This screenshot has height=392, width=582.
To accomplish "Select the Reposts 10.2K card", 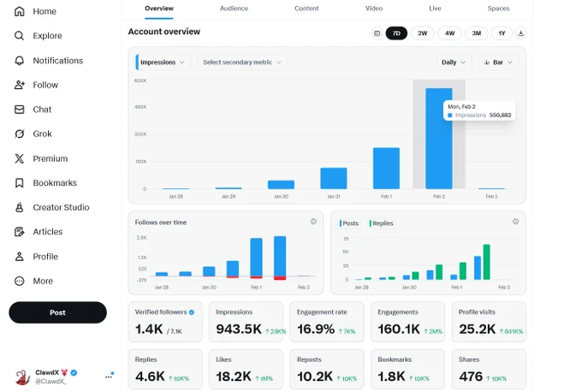I will 327,370.
